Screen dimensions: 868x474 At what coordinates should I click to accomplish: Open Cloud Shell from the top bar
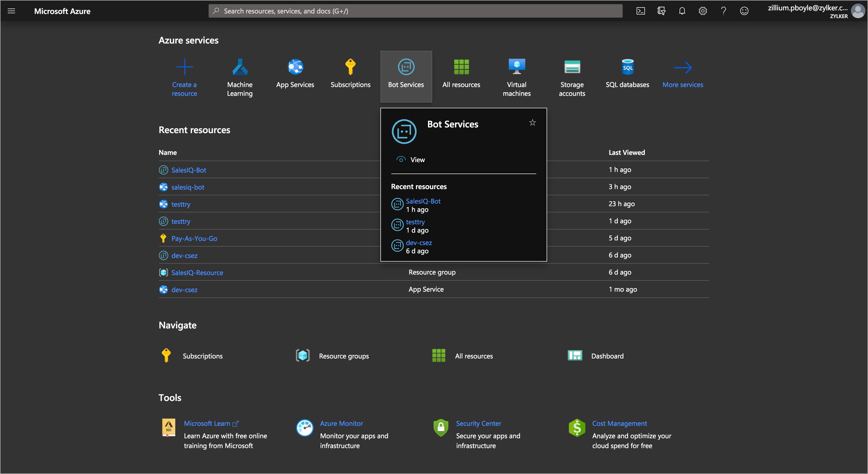[641, 11]
